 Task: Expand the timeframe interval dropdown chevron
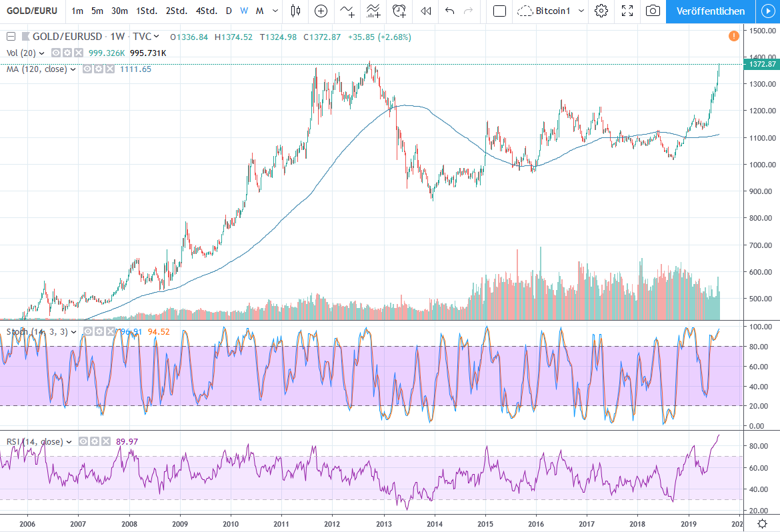point(275,11)
